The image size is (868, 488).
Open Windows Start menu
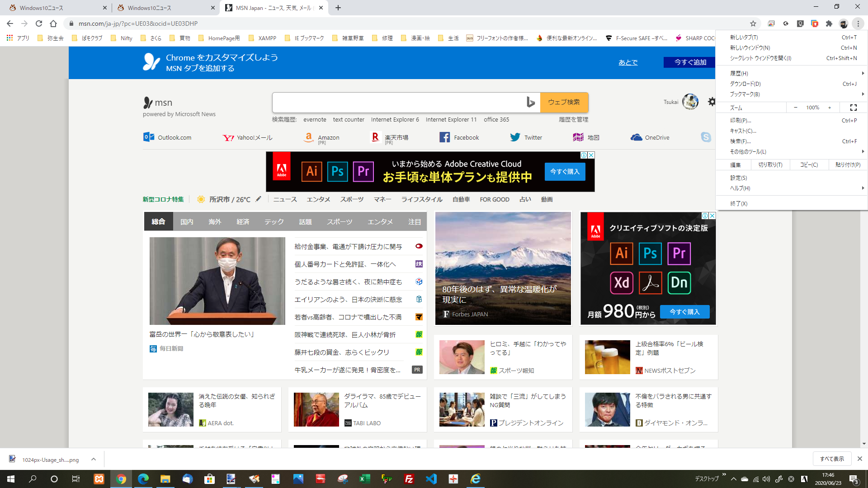click(11, 479)
